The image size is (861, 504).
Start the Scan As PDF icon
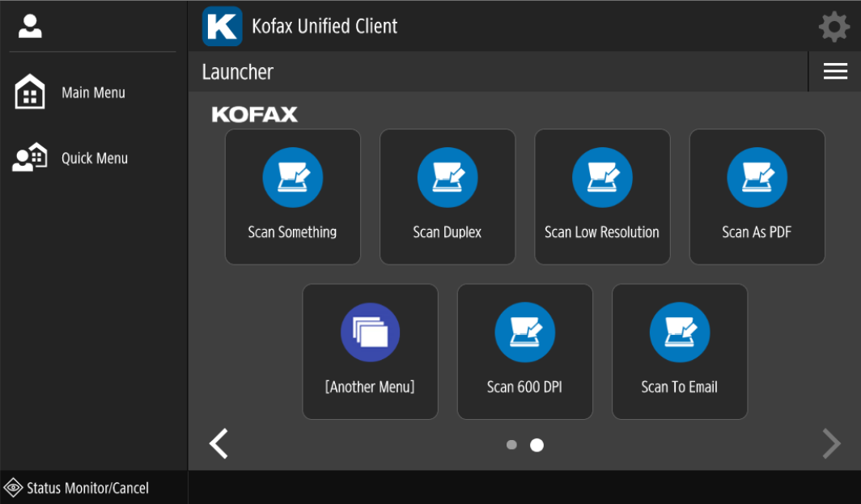tap(757, 178)
